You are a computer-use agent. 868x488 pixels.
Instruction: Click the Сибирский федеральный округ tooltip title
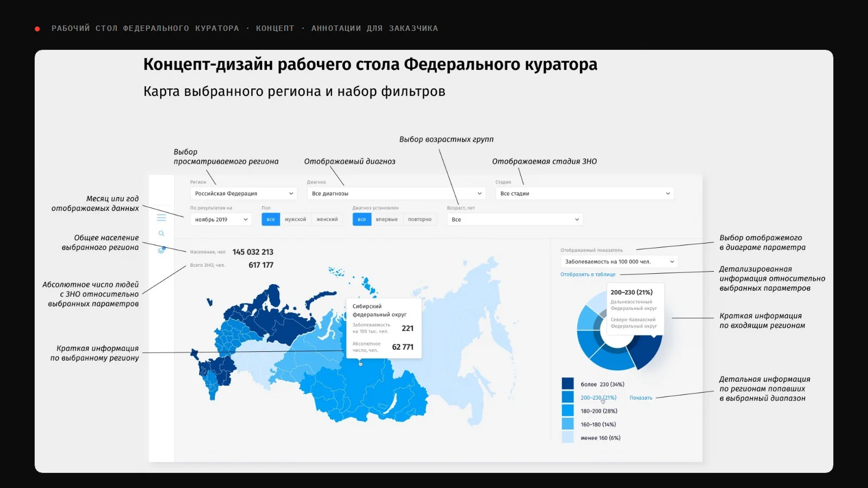pos(379,310)
